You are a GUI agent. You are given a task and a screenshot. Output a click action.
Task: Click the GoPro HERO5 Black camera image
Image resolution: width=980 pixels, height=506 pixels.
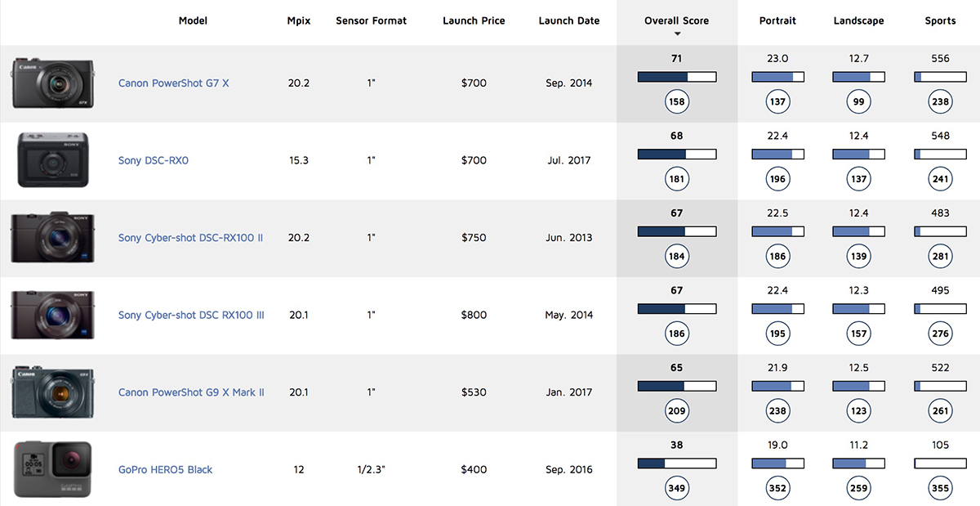52,470
